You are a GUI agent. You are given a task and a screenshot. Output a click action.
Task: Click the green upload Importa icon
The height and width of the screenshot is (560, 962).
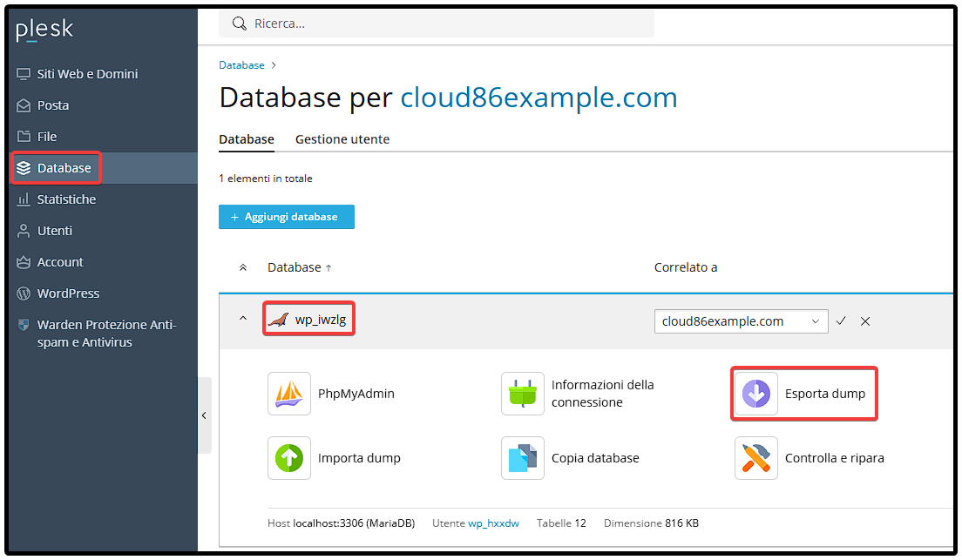289,458
